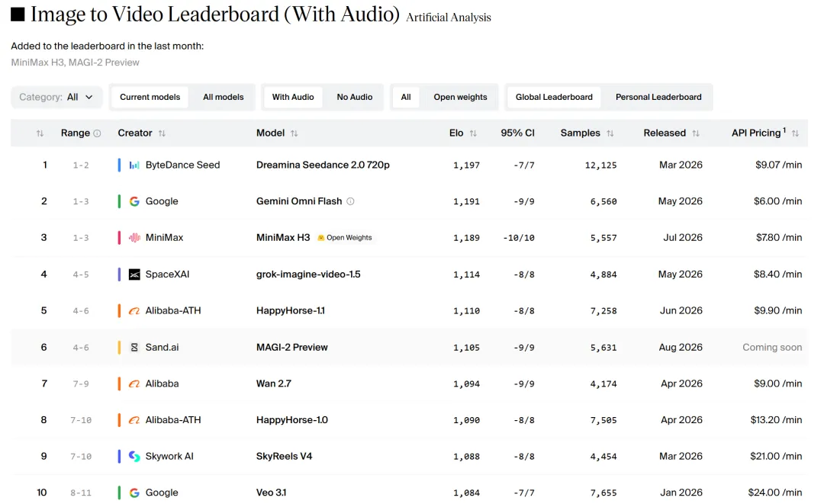Click Alibaba-ATH logo in HappyHorse-1.0 row
Viewport: 824px width, 504px height.
(x=134, y=420)
